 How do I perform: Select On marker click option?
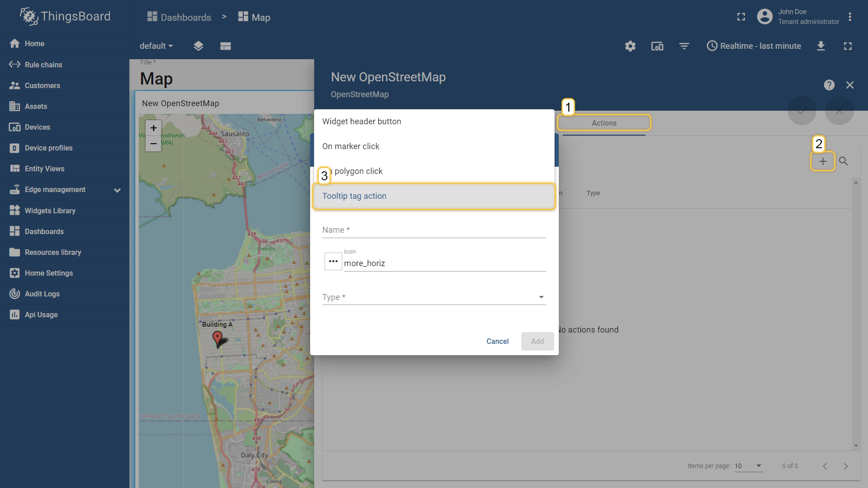434,146
